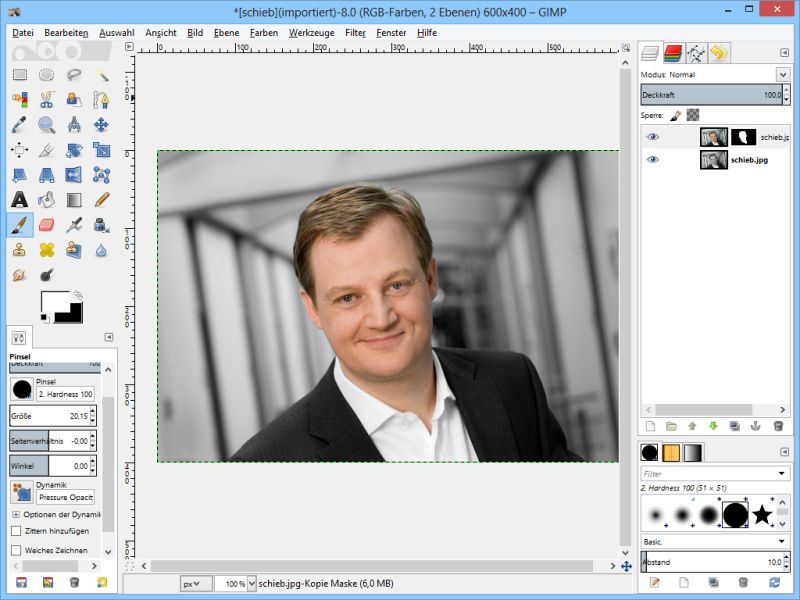Choose the Bucket Fill tool
The width and height of the screenshot is (800, 600).
pos(46,200)
